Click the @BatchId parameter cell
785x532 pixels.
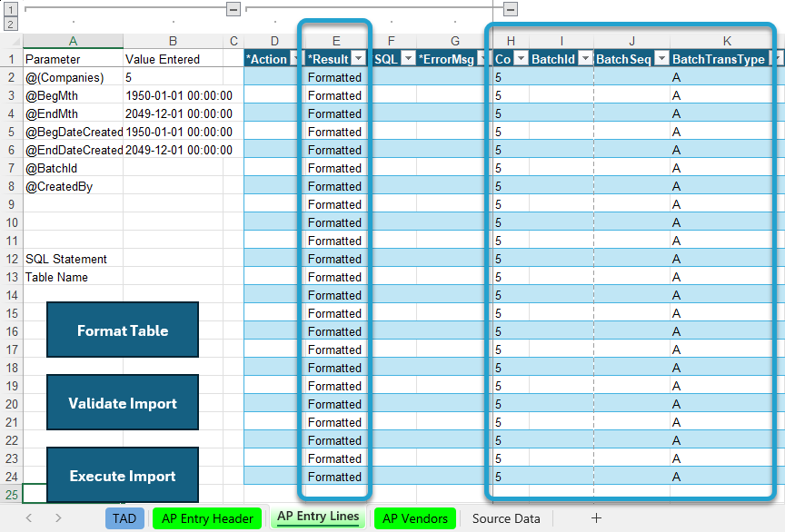pos(73,168)
